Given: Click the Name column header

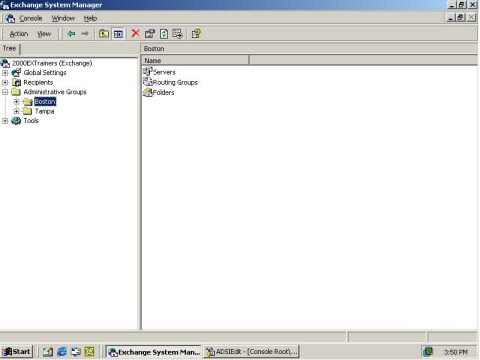Looking at the screenshot, I should pos(195,60).
